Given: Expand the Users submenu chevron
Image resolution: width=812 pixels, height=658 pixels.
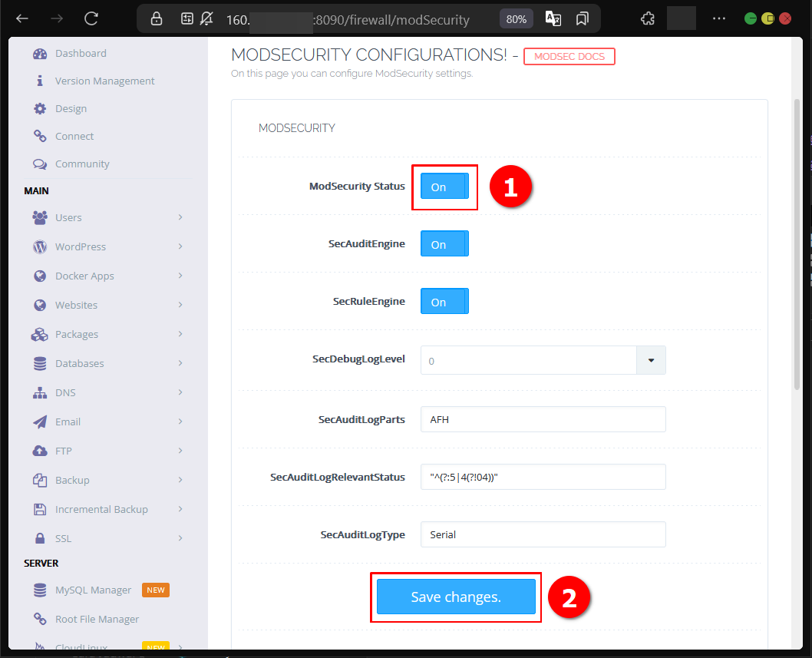Looking at the screenshot, I should click(x=180, y=217).
